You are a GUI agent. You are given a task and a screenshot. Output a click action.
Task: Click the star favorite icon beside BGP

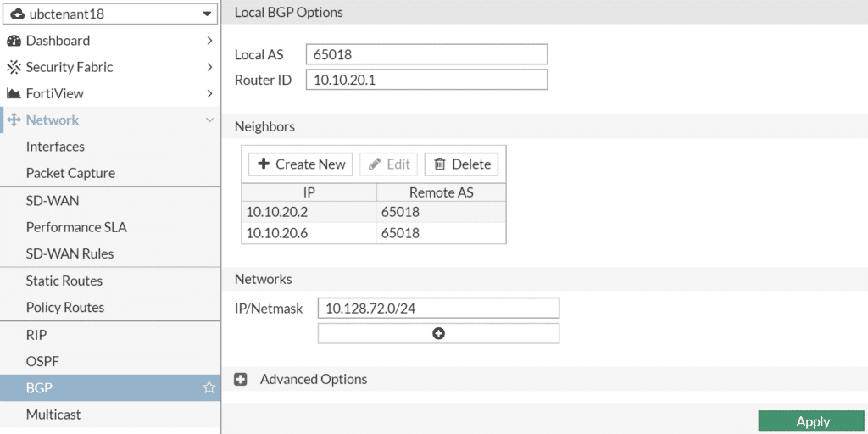coord(209,387)
